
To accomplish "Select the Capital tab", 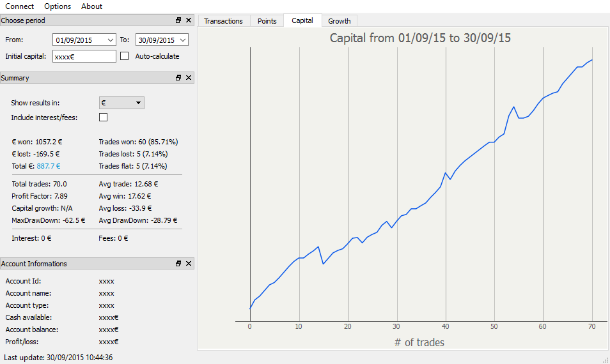I will (302, 20).
